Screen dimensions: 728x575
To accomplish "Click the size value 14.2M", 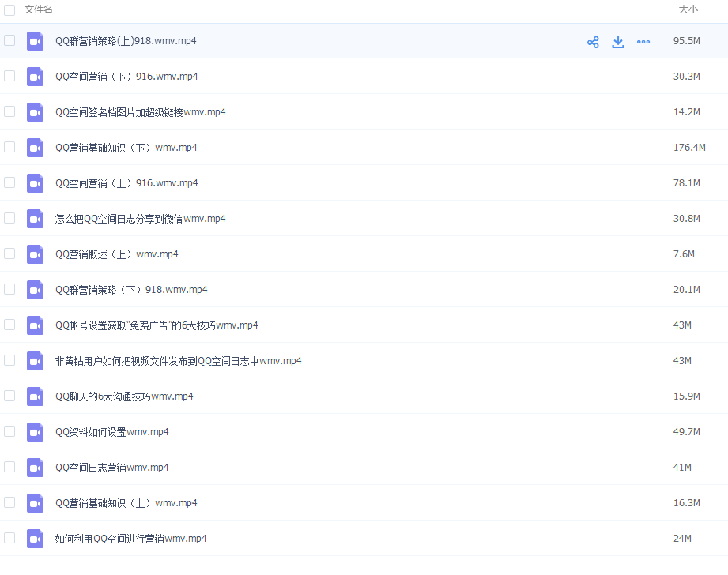I will tap(687, 112).
